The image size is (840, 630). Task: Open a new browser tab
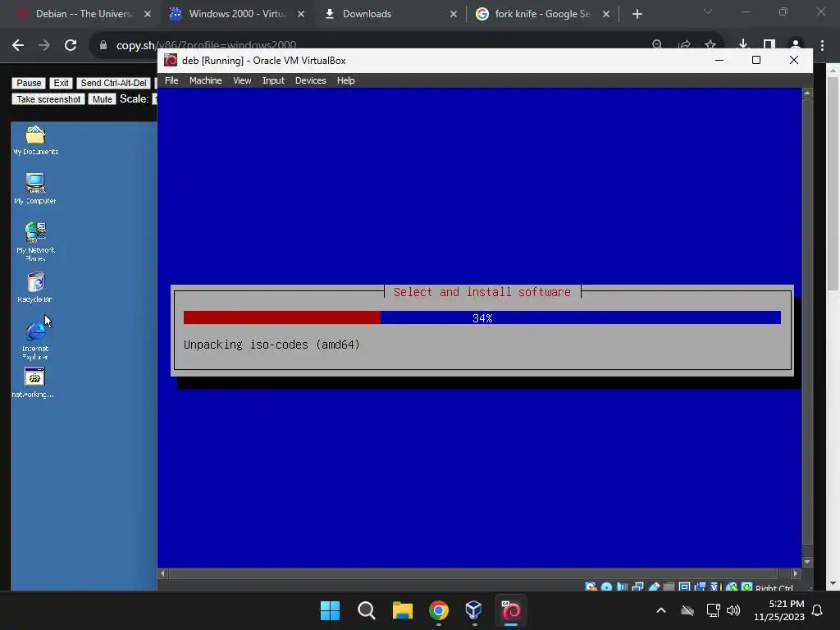click(637, 14)
